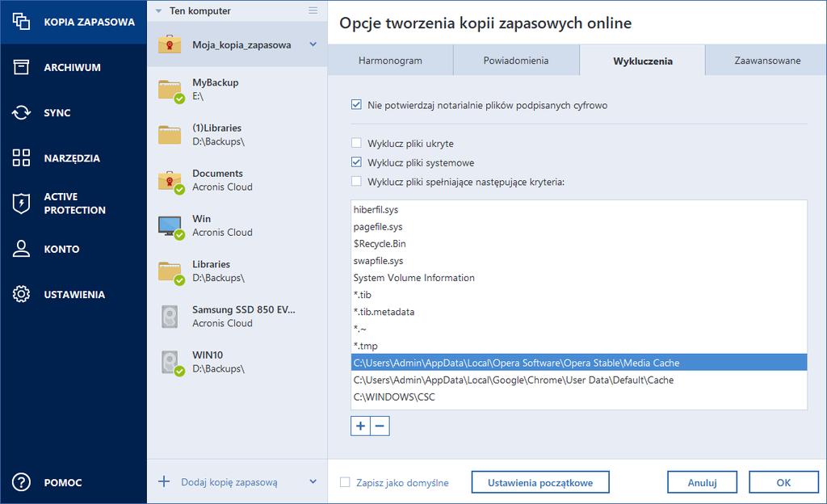
Task: Enable Wyklucz pliki spełniające następujące kryteria checkbox
Action: (x=356, y=182)
